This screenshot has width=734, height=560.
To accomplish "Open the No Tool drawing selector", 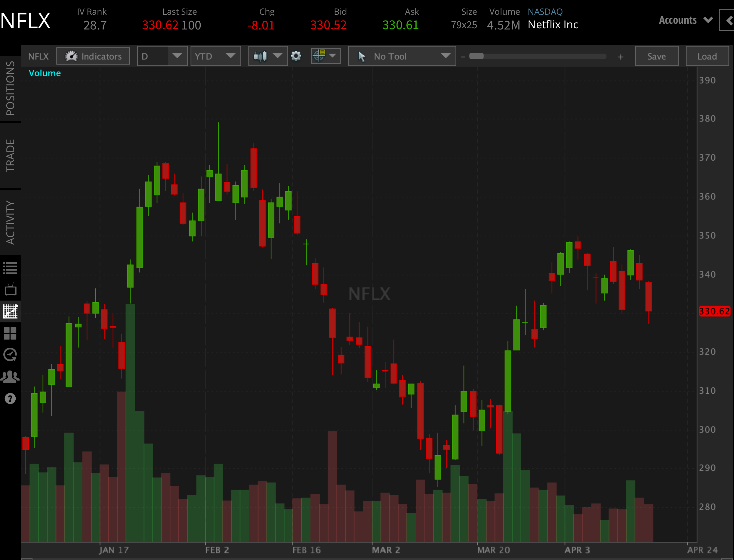I will 402,56.
